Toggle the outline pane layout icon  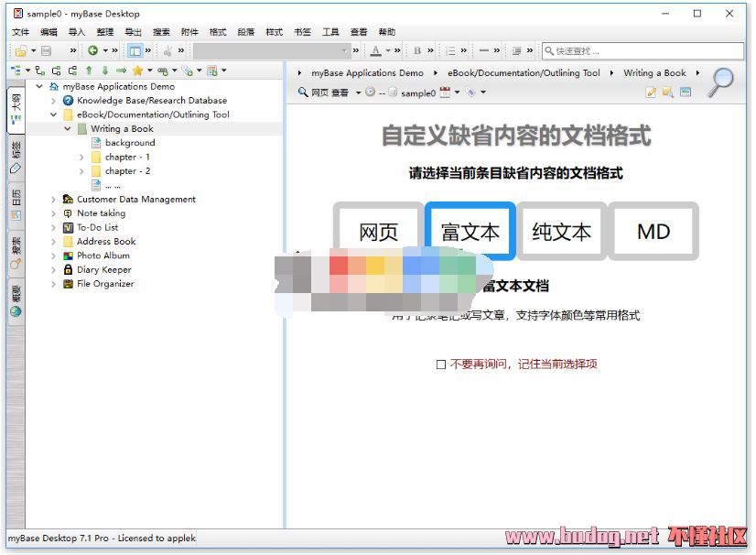coord(135,50)
